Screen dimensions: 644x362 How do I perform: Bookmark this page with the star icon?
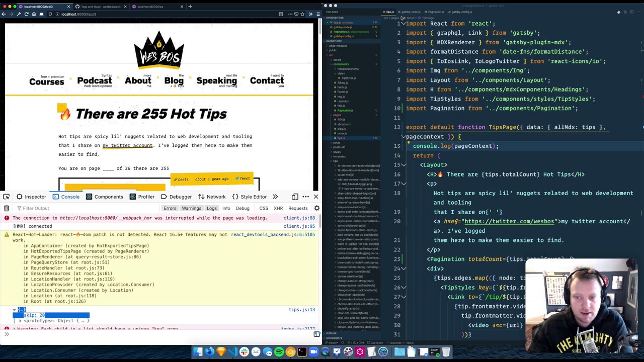[302, 14]
